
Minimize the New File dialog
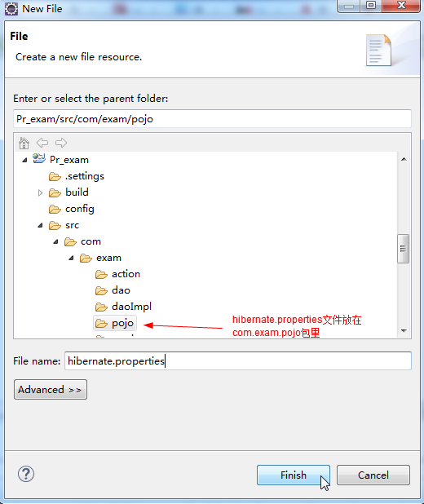(349, 6)
